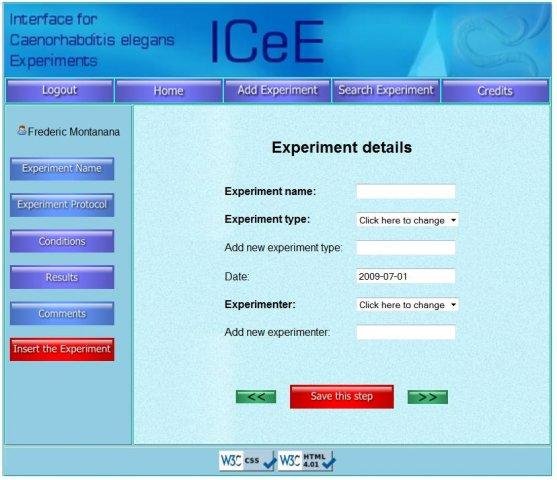Viewport: 557px width, 480px height.
Task: Click the 'Add new experiment type:' label
Action: click(283, 248)
